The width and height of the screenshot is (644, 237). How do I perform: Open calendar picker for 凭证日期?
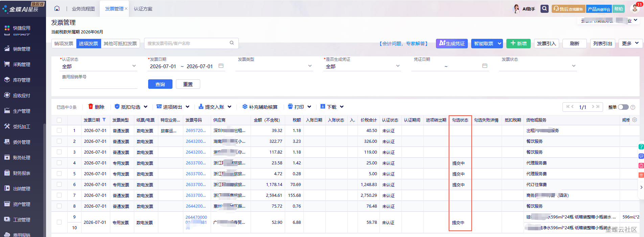[485, 66]
